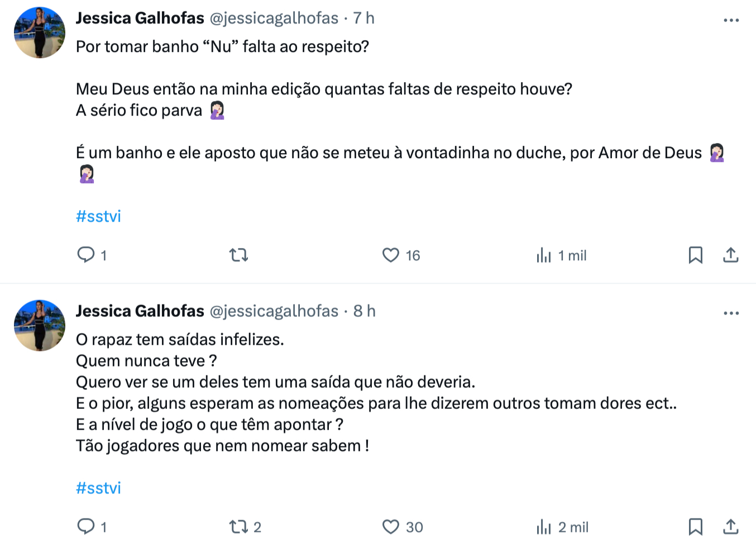View analytics of the 1 mil views tweet

544,255
